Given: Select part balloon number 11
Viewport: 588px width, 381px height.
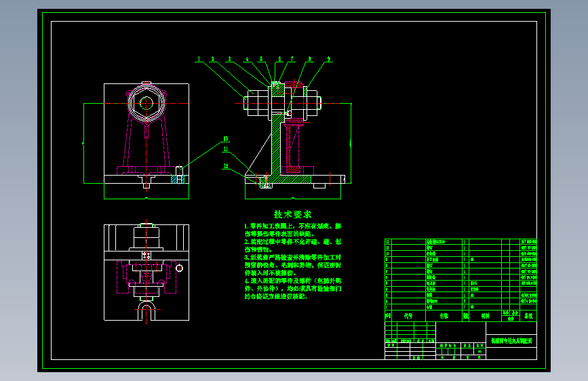Looking at the screenshot, I should 226,149.
